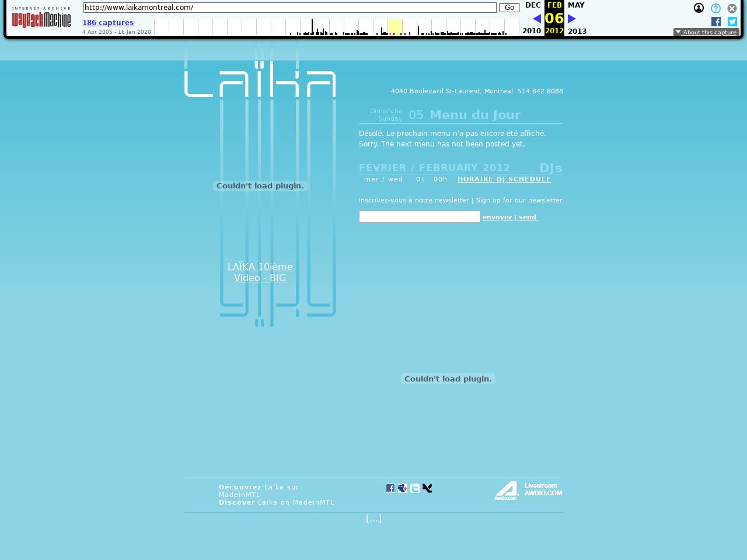The height and width of the screenshot is (560, 747).
Task: Open the Horaire DJ Schedule link
Action: (x=504, y=179)
